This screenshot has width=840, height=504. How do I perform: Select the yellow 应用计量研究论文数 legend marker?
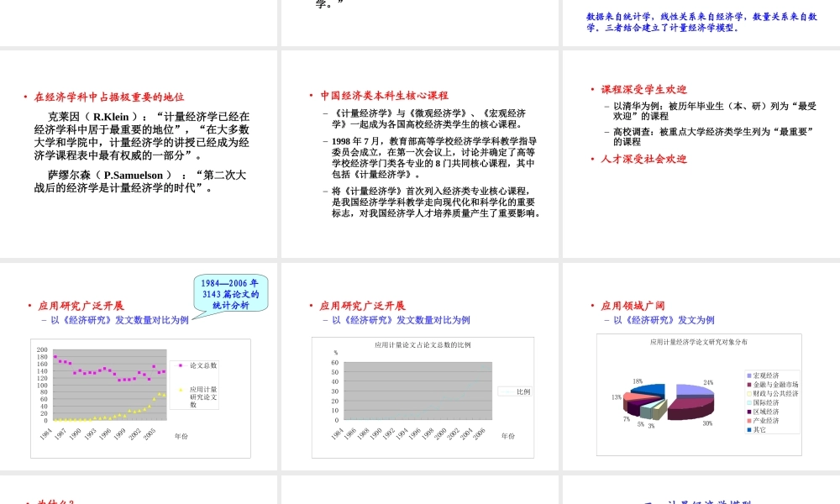coord(179,390)
